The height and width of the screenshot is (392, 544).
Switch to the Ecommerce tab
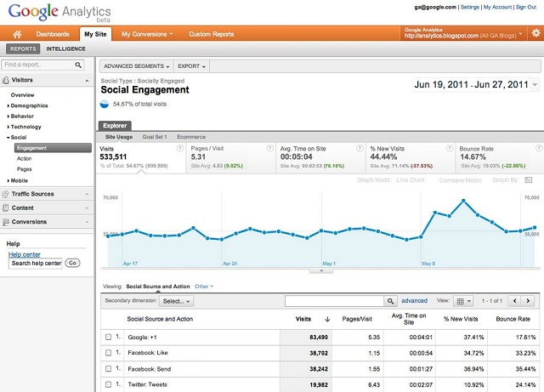[191, 137]
